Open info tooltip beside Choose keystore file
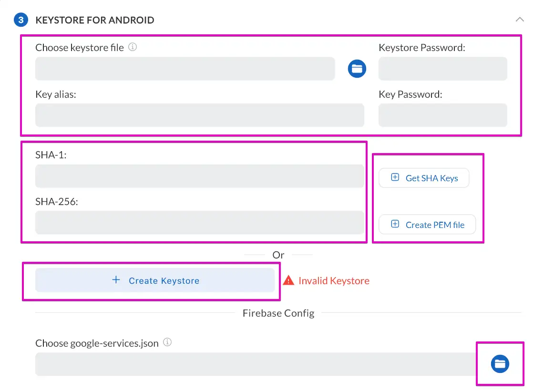This screenshot has width=534, height=392. [x=133, y=47]
